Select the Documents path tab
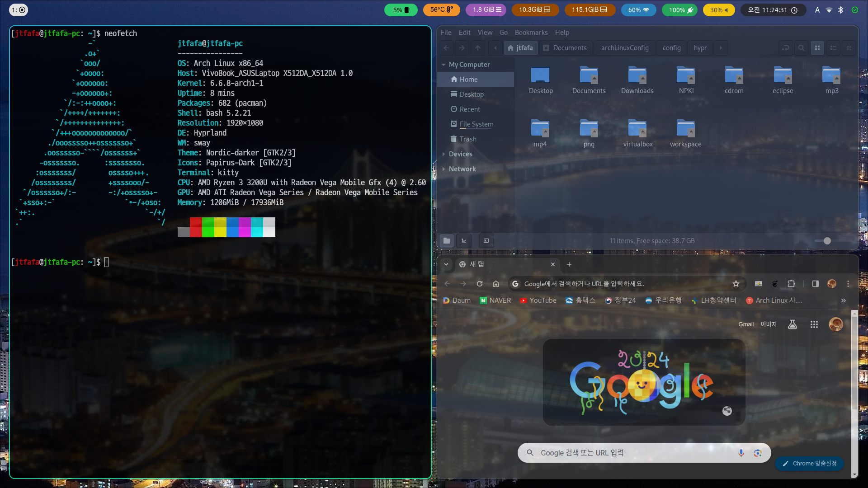 click(x=565, y=48)
